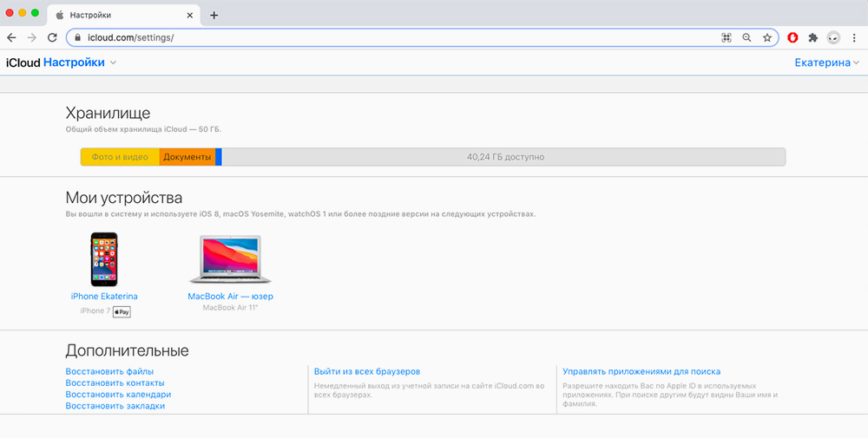
Task: Click the Дополнительные heading
Action: 128,350
